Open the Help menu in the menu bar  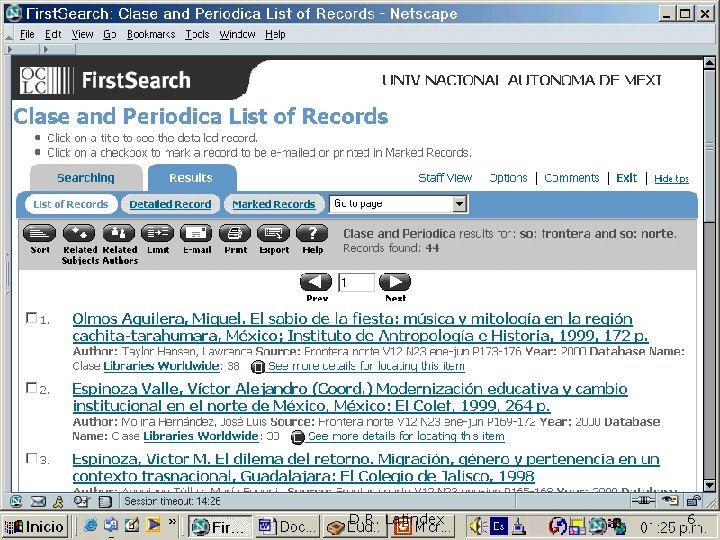click(x=275, y=34)
